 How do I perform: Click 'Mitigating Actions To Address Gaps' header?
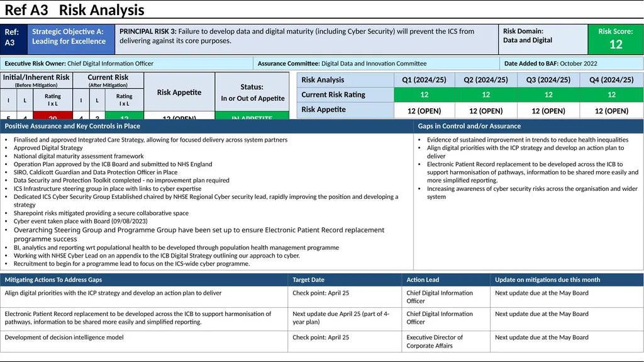[x=144, y=280]
